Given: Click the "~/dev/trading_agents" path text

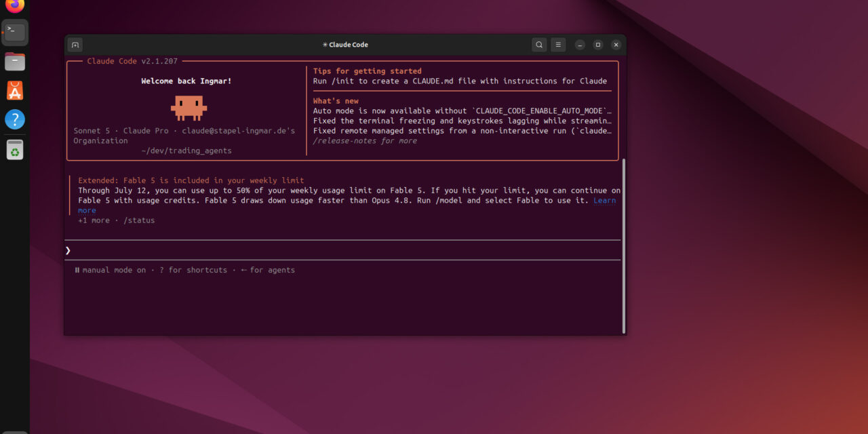Looking at the screenshot, I should (x=186, y=151).
